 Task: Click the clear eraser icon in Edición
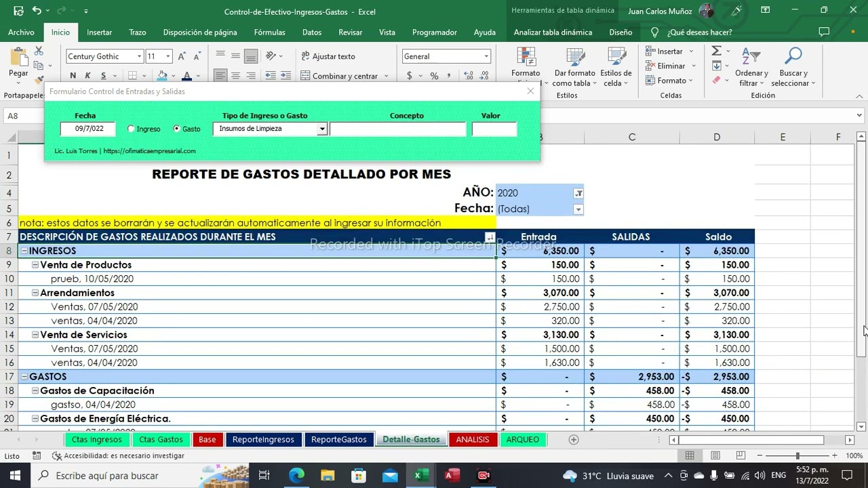click(x=717, y=80)
